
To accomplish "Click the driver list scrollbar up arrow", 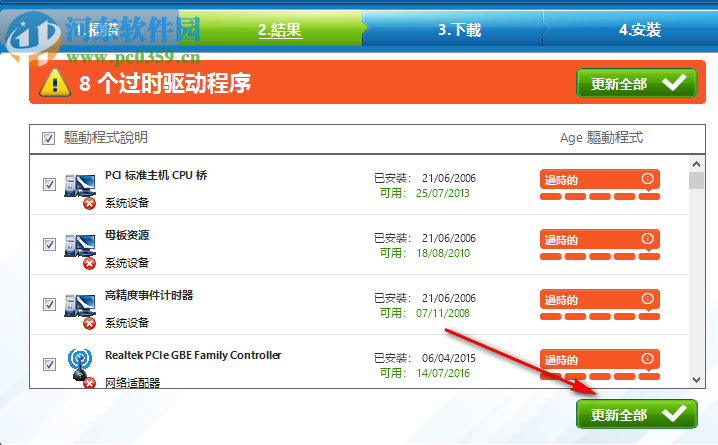I will [696, 164].
